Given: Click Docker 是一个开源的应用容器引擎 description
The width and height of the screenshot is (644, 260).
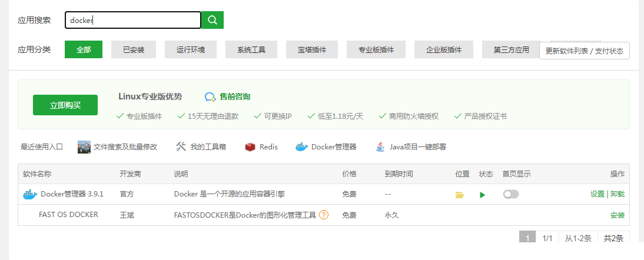Looking at the screenshot, I should pos(229,194).
